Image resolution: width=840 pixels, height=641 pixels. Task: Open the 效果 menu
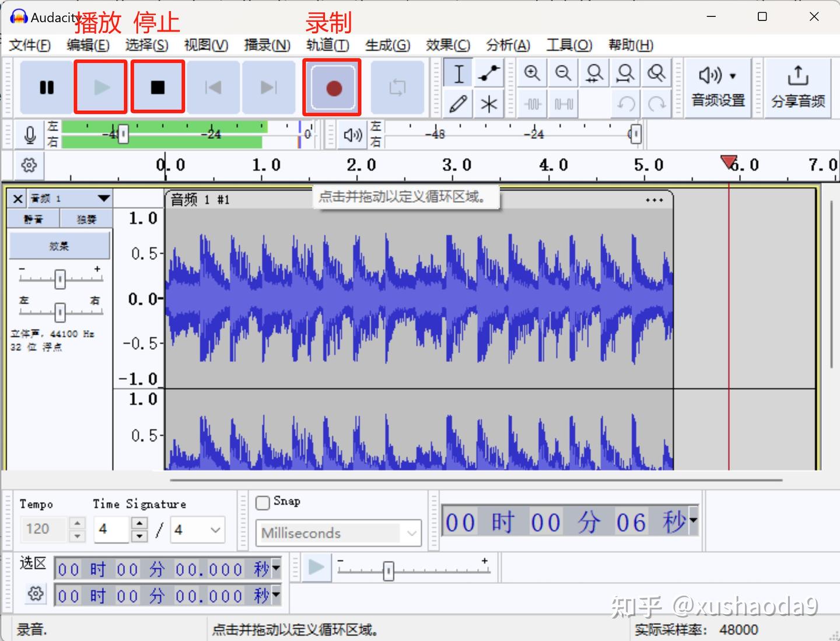click(447, 45)
